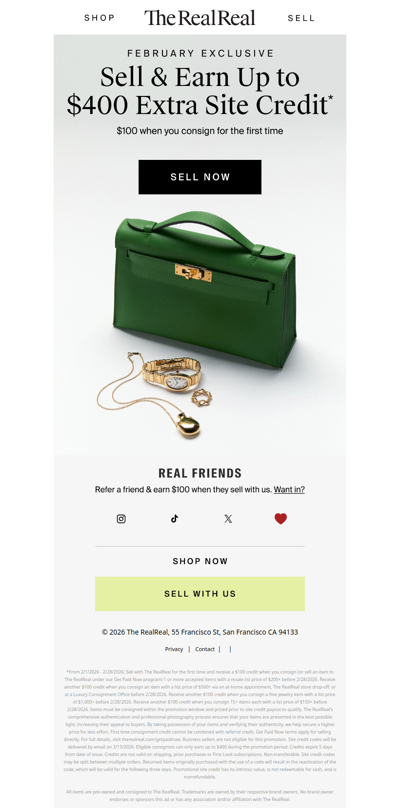
Task: Click the San Francisco address text
Action: pos(199,632)
